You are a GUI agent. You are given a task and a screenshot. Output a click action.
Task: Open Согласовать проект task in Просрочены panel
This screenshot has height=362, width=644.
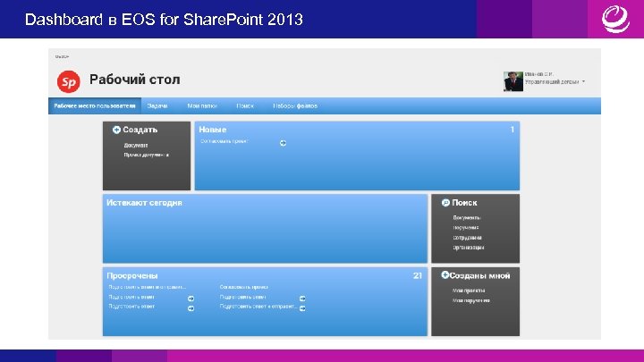tap(244, 287)
